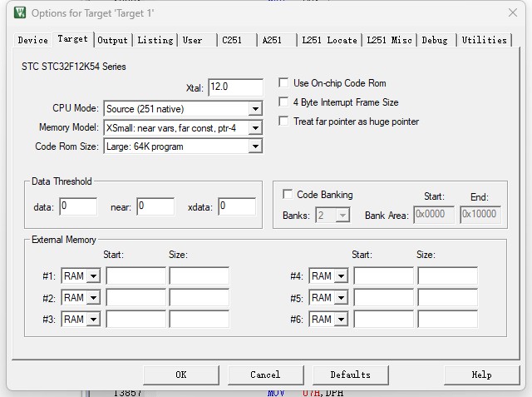Click the data threshold field
Image resolution: width=532 pixels, height=397 pixels.
click(x=78, y=206)
